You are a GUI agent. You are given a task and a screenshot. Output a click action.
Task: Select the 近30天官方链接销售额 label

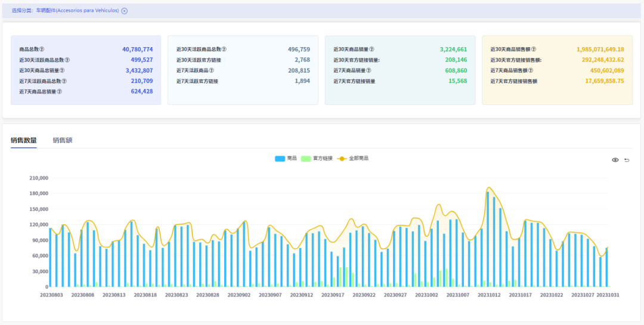(x=515, y=60)
